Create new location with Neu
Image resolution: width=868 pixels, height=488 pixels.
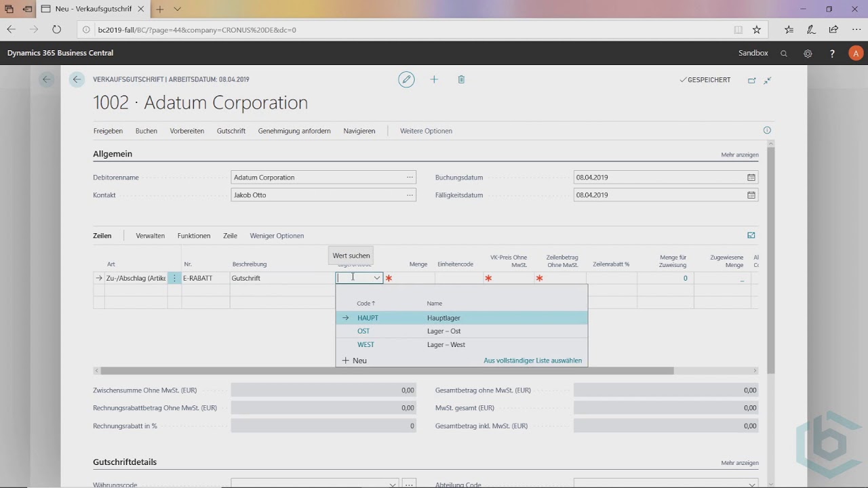[355, 361]
